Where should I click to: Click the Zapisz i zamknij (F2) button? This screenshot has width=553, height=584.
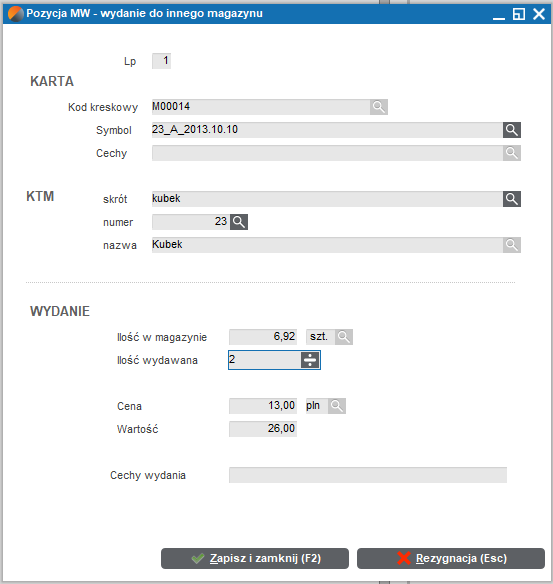point(255,558)
